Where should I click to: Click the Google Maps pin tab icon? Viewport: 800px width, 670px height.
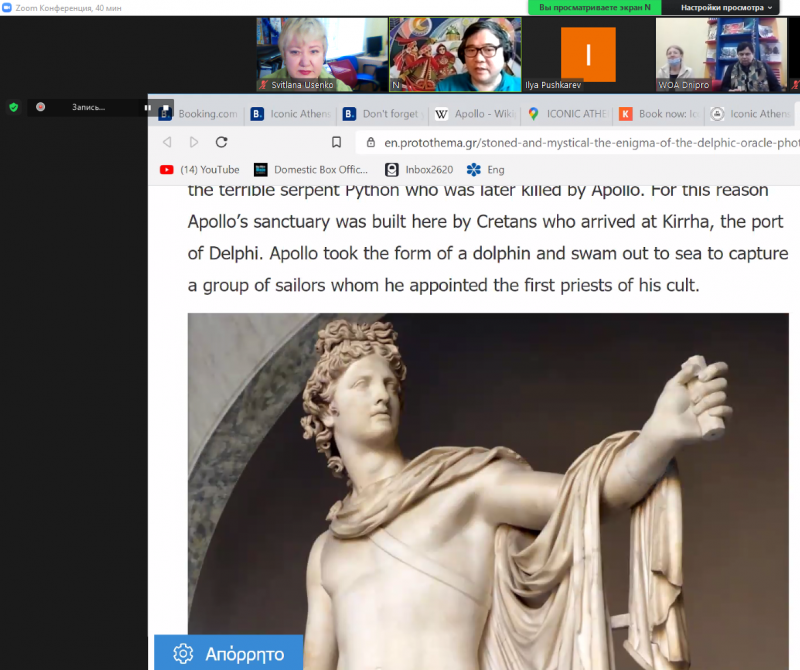534,114
